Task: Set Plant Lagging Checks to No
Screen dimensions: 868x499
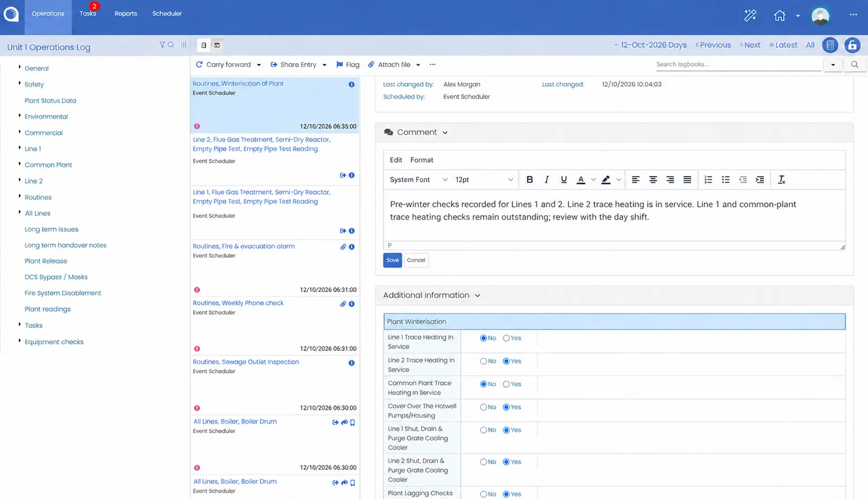Action: coord(483,494)
